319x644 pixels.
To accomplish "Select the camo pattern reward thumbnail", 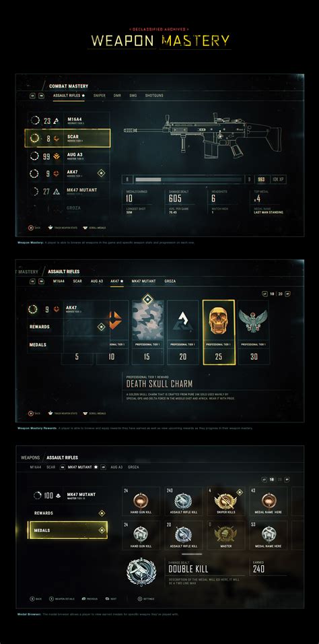I will [x=147, y=321].
